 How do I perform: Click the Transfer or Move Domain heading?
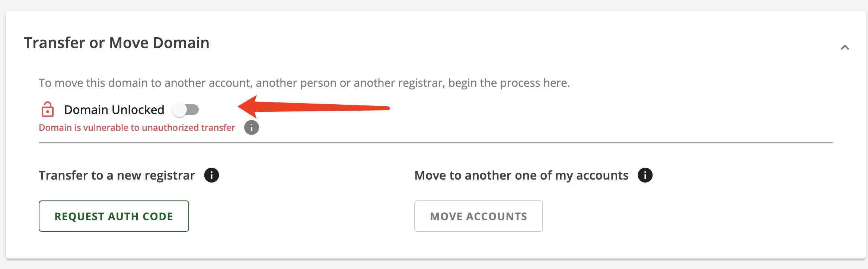117,43
